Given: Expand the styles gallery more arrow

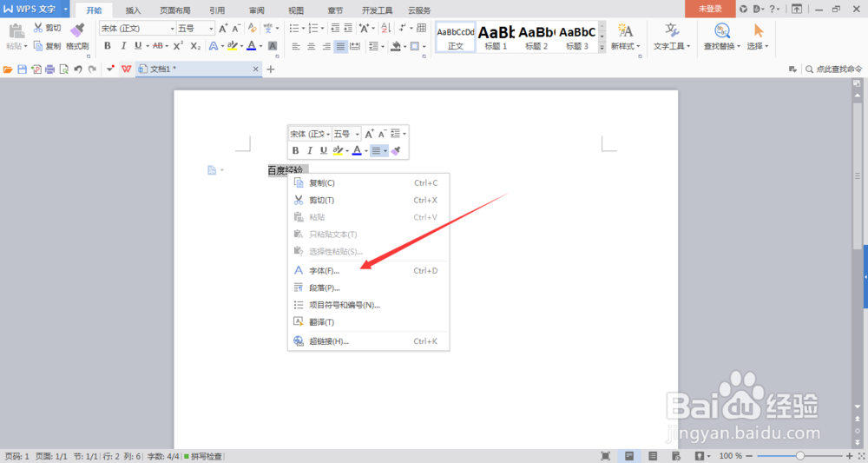Looking at the screenshot, I should click(602, 48).
